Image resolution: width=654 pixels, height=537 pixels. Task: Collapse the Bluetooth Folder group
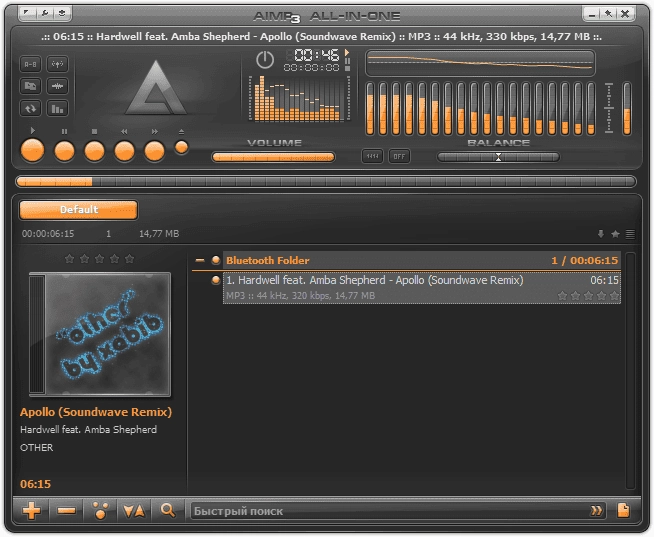tap(200, 260)
